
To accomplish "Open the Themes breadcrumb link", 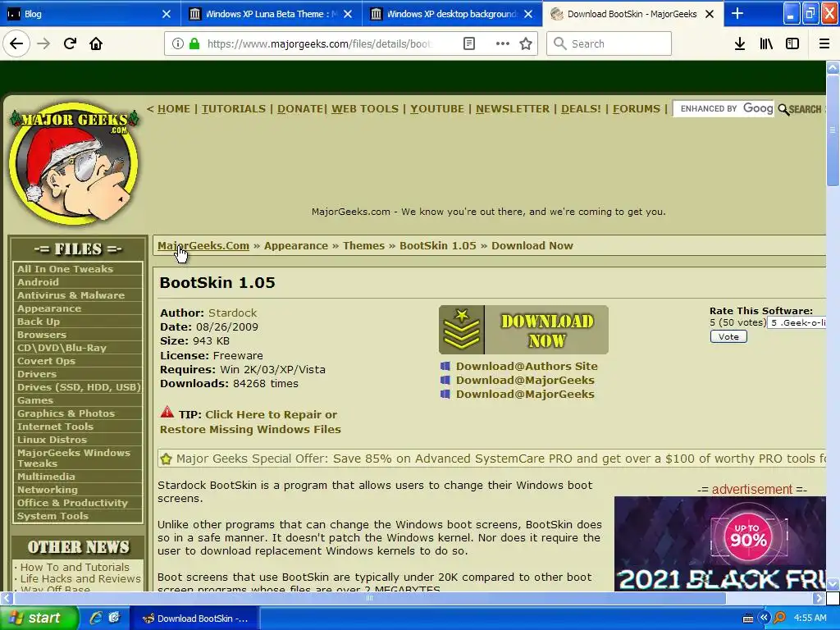I will click(363, 246).
